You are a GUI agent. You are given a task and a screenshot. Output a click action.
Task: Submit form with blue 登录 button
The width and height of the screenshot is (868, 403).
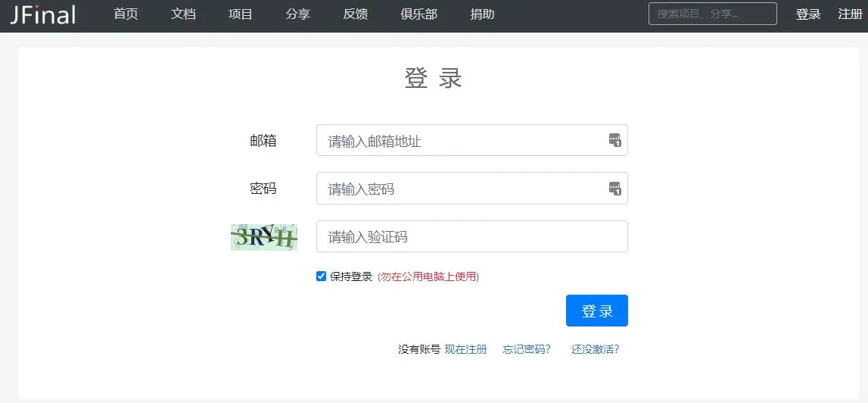point(597,311)
